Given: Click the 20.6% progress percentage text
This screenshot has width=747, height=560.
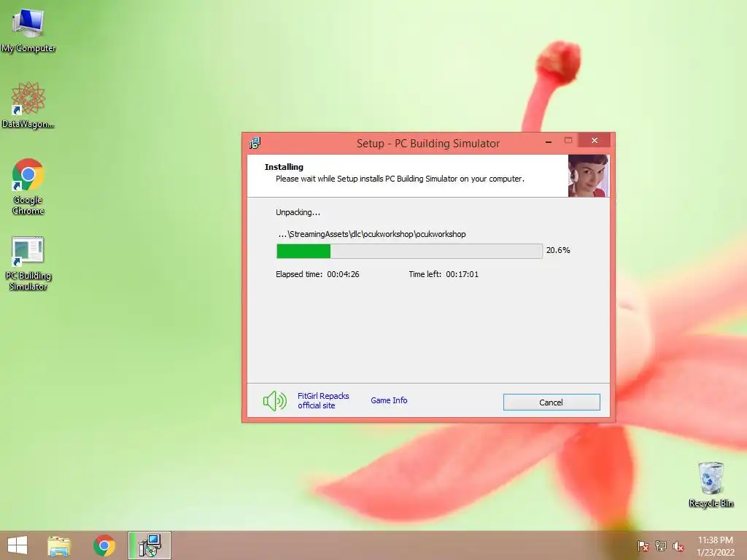Looking at the screenshot, I should [x=558, y=250].
